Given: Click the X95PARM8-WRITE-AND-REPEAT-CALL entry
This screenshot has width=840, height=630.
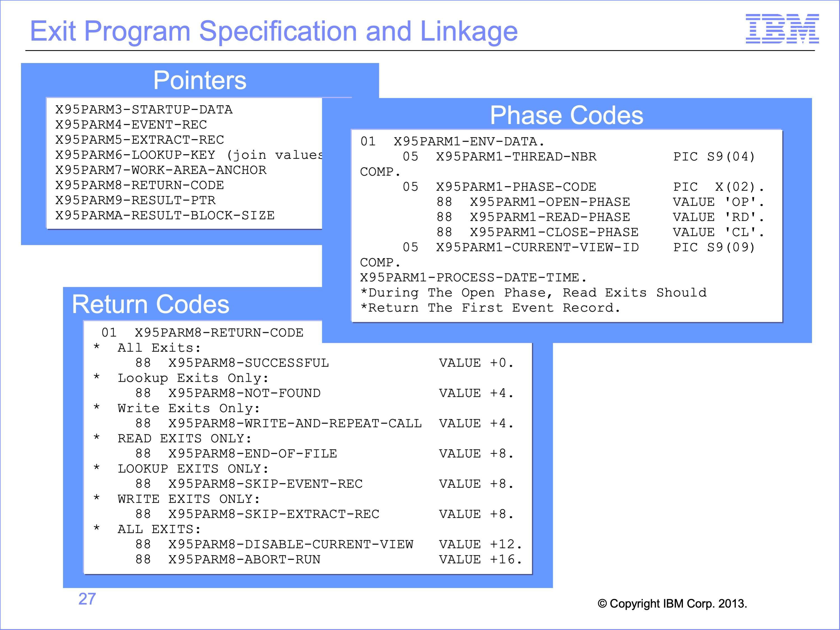Looking at the screenshot, I should (x=295, y=424).
